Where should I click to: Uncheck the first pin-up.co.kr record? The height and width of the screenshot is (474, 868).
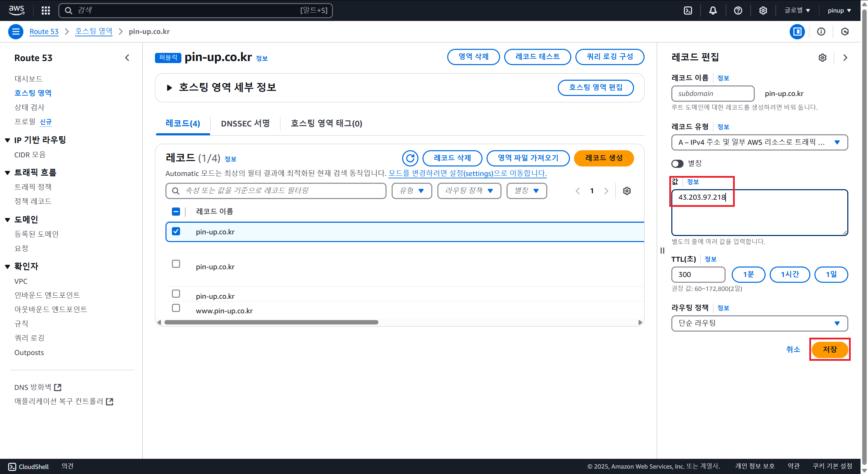tap(176, 231)
